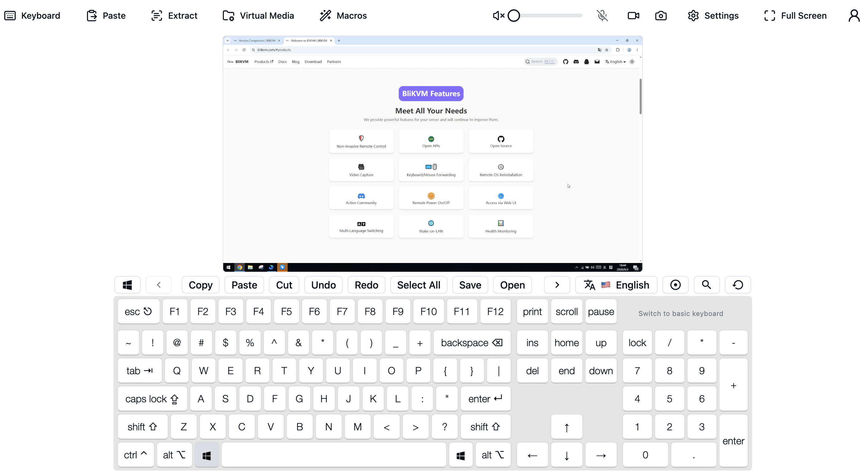The width and height of the screenshot is (868, 473).
Task: Tap the highlighted left Windows key
Action: pyautogui.click(x=206, y=455)
